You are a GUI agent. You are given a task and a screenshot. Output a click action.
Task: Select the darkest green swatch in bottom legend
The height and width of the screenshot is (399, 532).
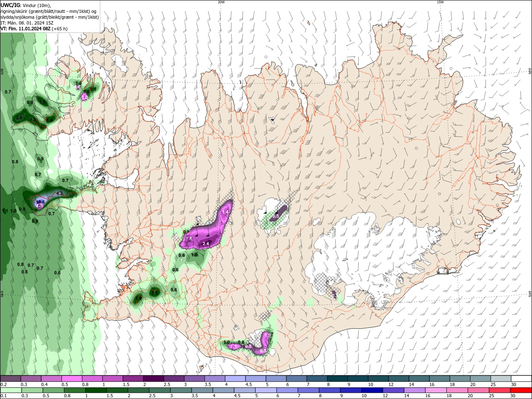pos(96,390)
